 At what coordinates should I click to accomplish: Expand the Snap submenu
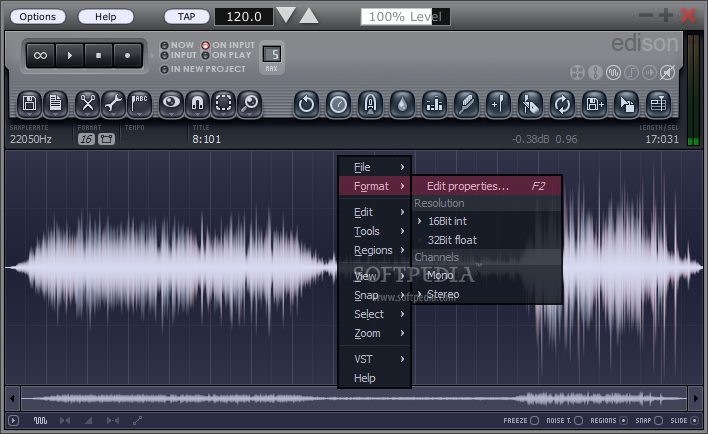click(x=375, y=295)
